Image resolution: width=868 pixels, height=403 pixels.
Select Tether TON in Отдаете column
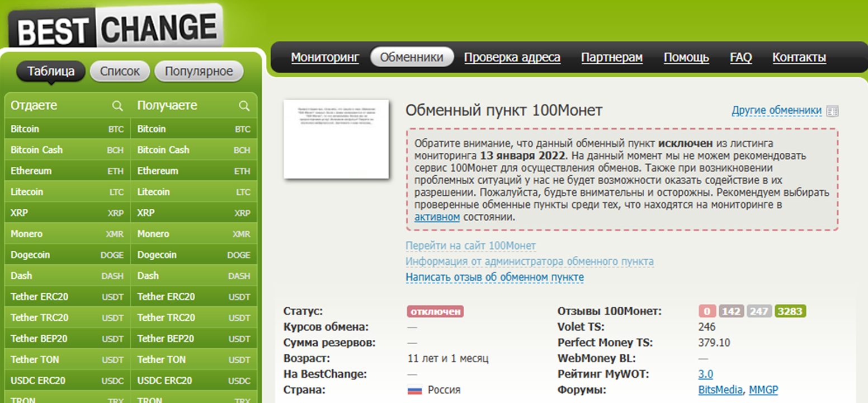(x=67, y=360)
